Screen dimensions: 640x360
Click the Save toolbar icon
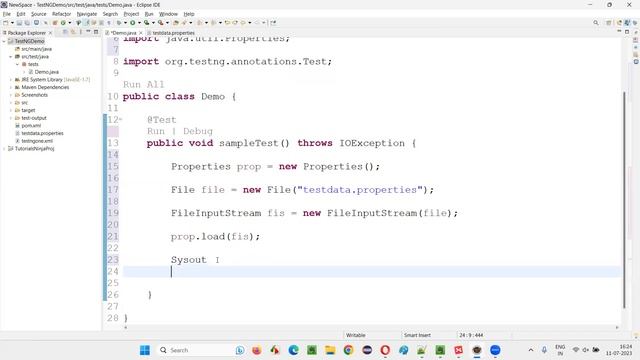pos(19,23)
